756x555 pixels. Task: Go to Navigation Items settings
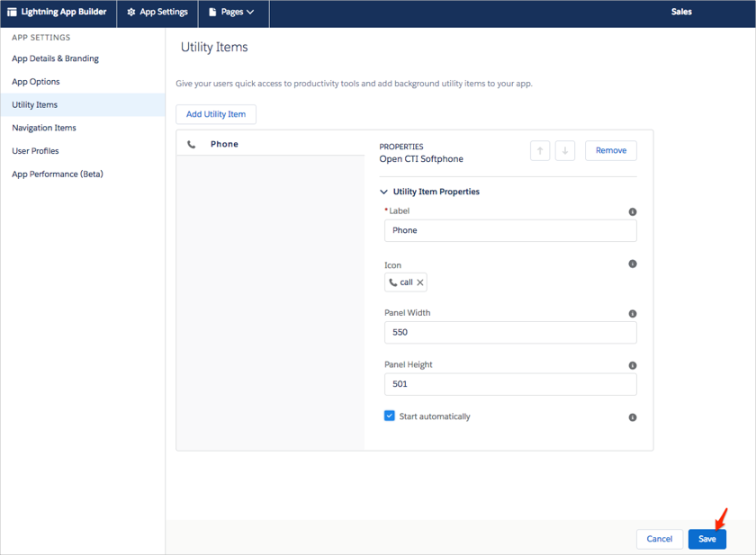click(44, 128)
